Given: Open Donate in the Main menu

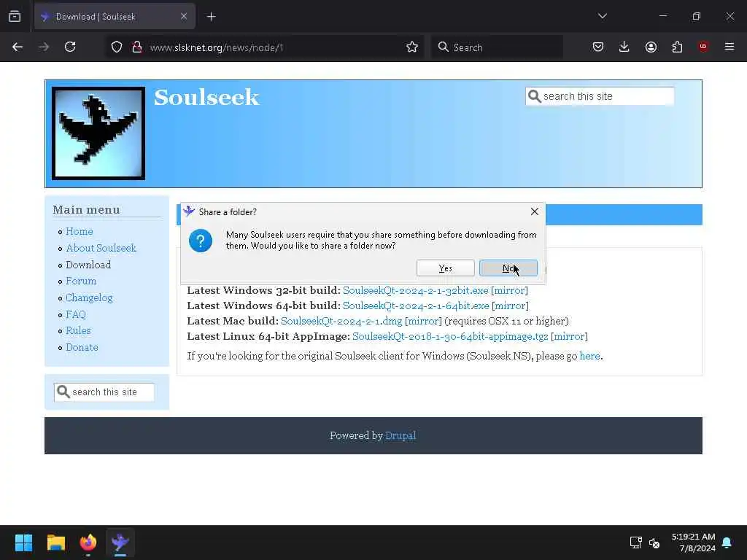Looking at the screenshot, I should point(82,347).
